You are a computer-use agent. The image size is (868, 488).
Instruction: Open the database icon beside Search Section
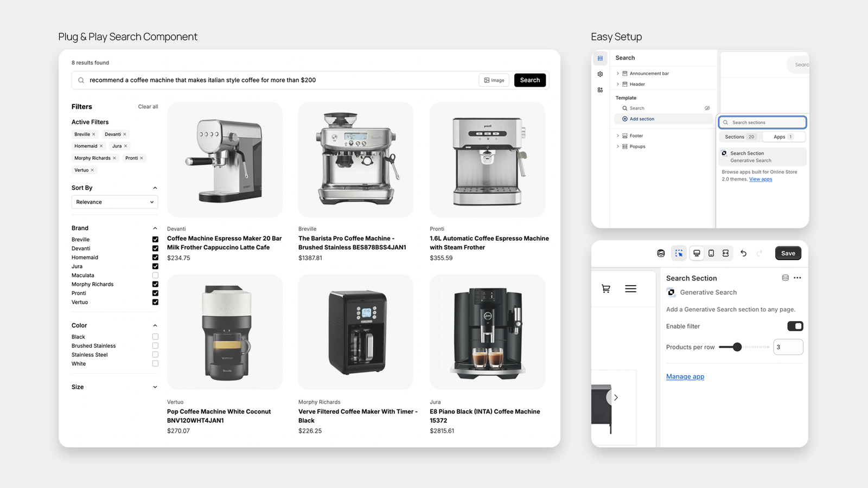coord(785,278)
